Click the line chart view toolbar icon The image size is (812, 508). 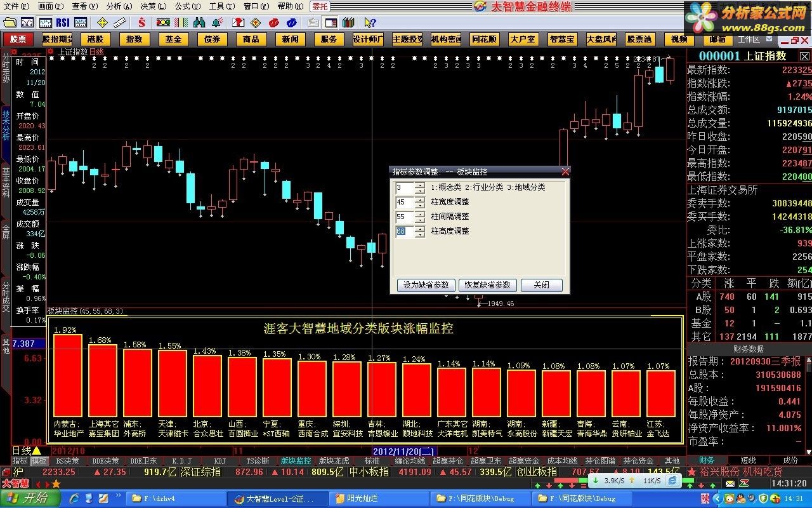pos(28,22)
